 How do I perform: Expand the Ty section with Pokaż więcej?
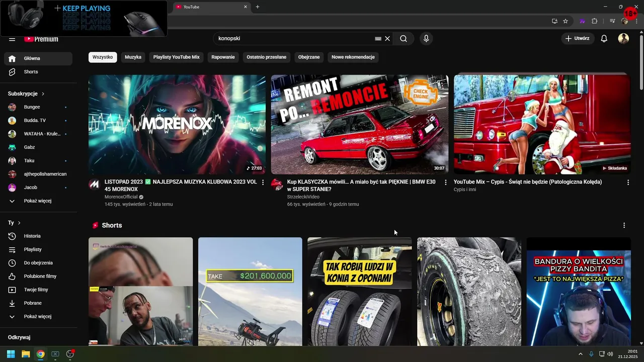click(x=38, y=316)
